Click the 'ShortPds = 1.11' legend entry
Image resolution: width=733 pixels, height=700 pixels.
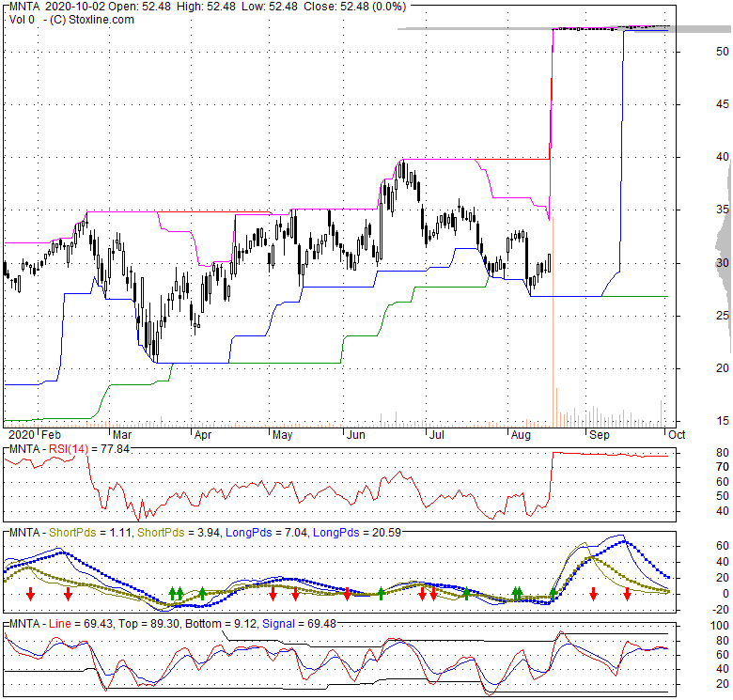point(90,533)
